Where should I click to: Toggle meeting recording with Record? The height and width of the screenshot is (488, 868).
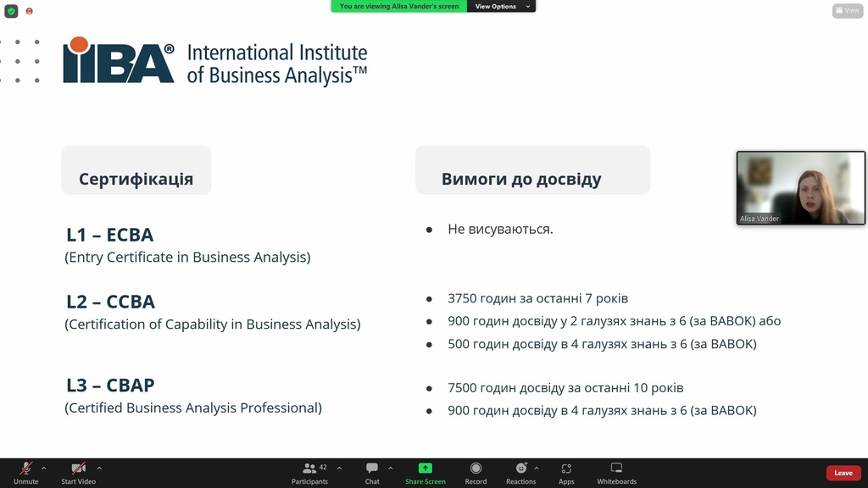(476, 473)
